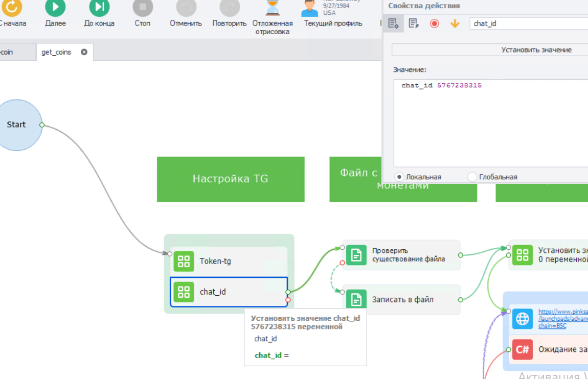Click the orange down arrow icon
This screenshot has width=588, height=379.
click(455, 23)
